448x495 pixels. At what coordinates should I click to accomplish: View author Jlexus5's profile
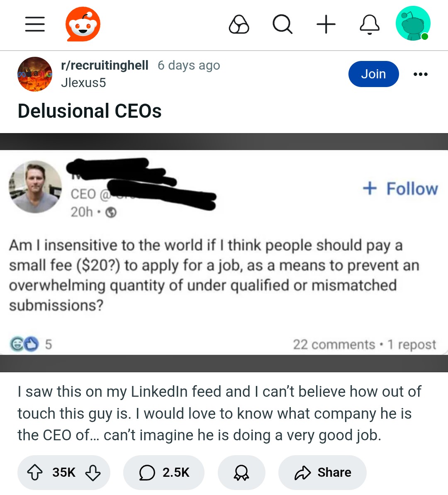point(83,83)
